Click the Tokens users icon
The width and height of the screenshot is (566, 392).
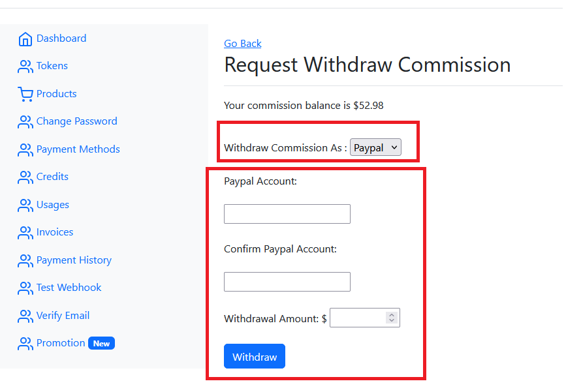click(25, 67)
